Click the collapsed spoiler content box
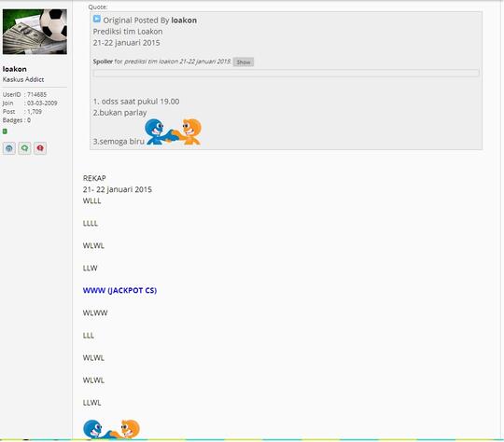The image size is (504, 442). [287, 73]
